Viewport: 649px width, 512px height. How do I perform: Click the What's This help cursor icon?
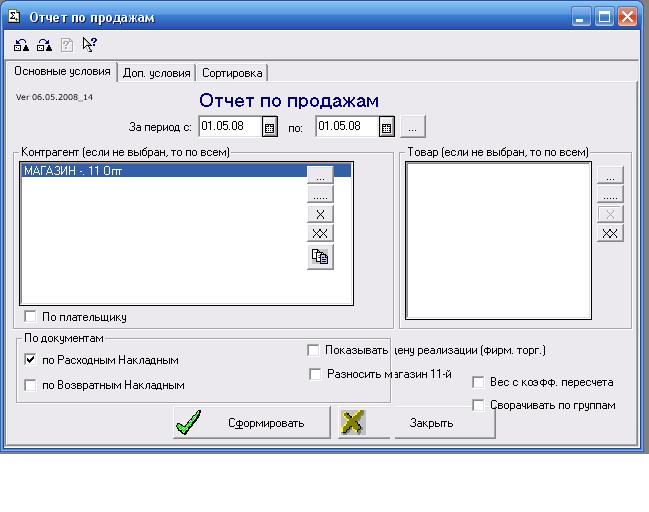click(x=90, y=45)
